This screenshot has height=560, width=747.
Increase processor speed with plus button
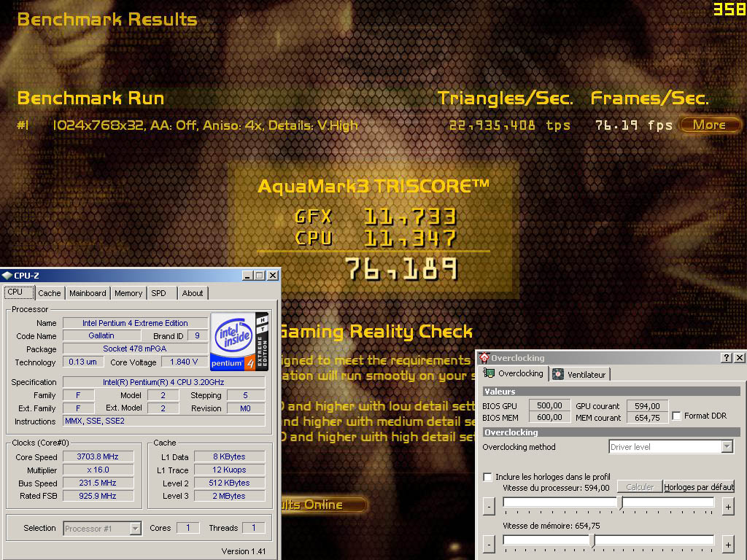728,507
